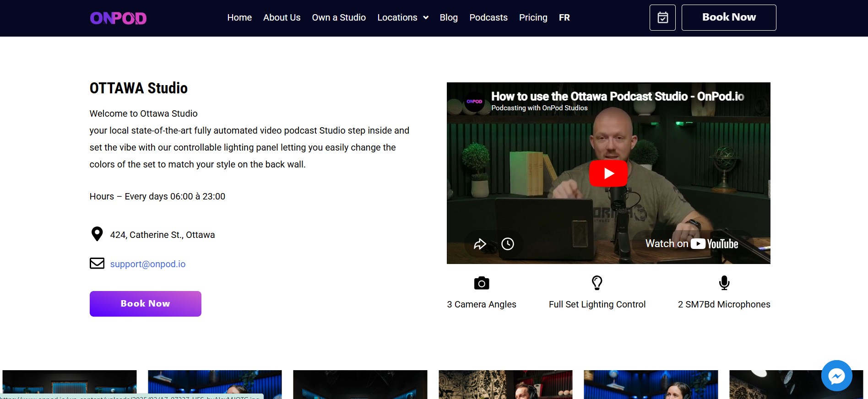The width and height of the screenshot is (868, 399).
Task: Open the calendar booking icon in header
Action: click(662, 18)
